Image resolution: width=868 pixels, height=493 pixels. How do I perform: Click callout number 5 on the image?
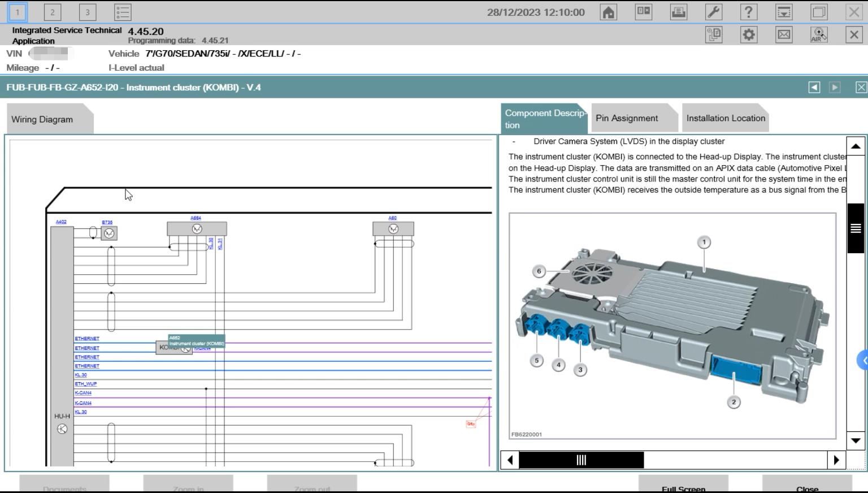tap(537, 360)
